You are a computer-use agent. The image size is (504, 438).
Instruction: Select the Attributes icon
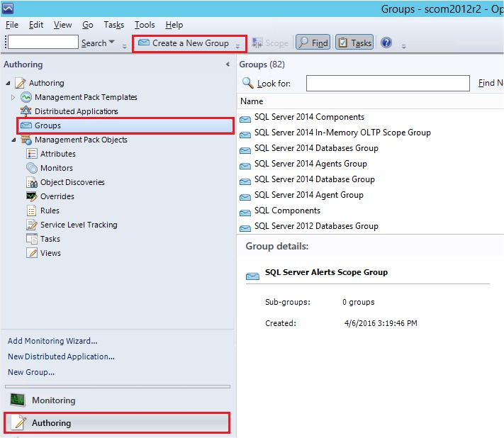tap(31, 154)
